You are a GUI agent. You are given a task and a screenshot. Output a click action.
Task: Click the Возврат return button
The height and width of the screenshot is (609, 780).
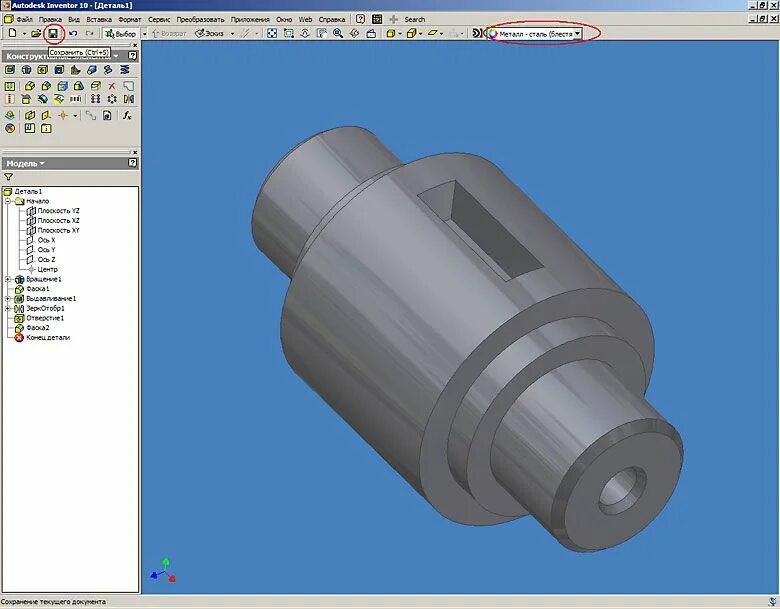(x=169, y=34)
